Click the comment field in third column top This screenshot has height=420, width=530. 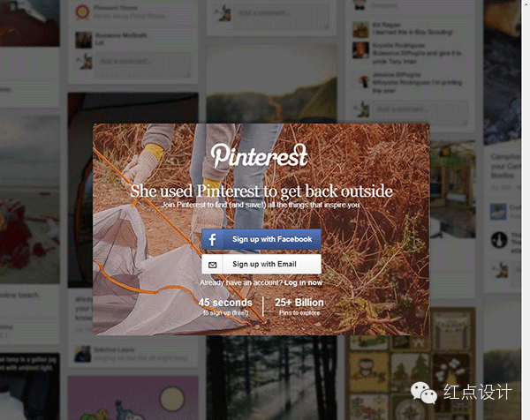coord(282,18)
